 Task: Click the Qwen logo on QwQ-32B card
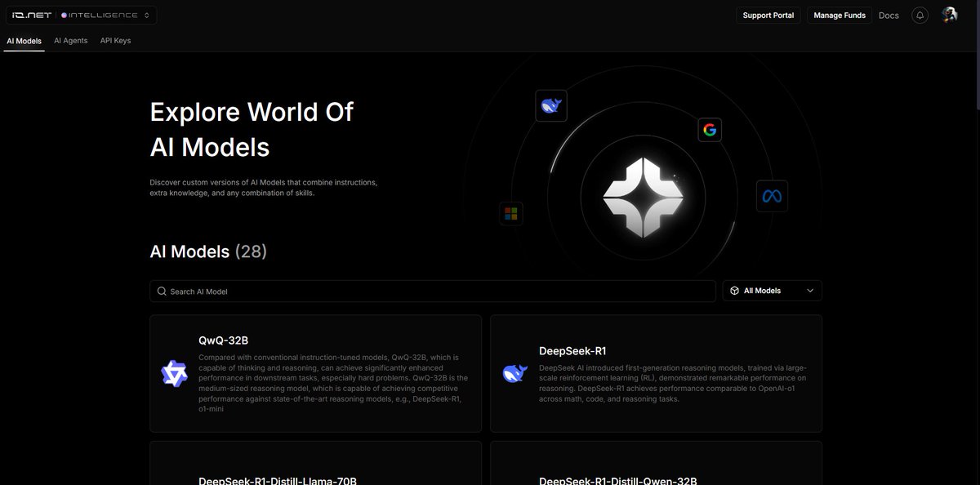174,373
